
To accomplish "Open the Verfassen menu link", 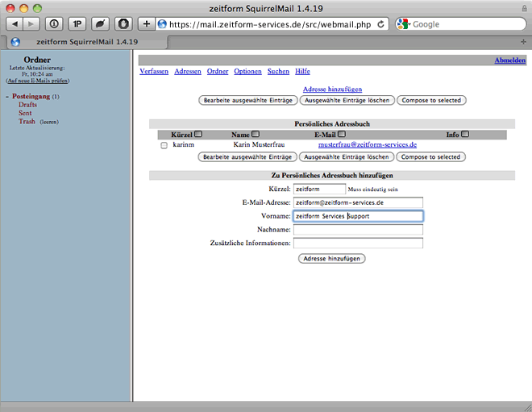I will [x=154, y=71].
